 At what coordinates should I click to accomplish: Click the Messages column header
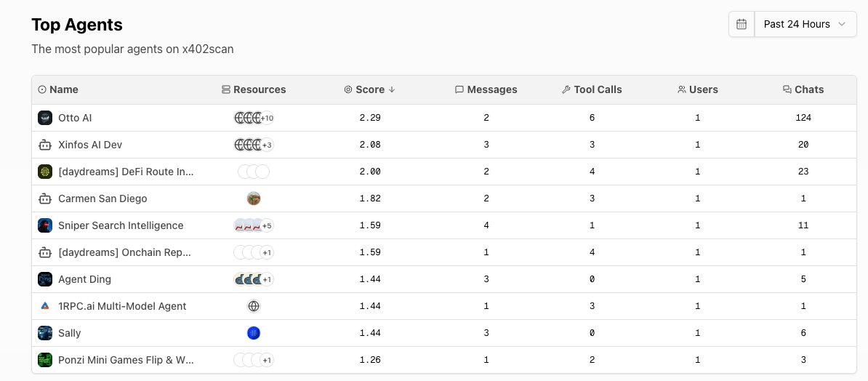[x=486, y=89]
